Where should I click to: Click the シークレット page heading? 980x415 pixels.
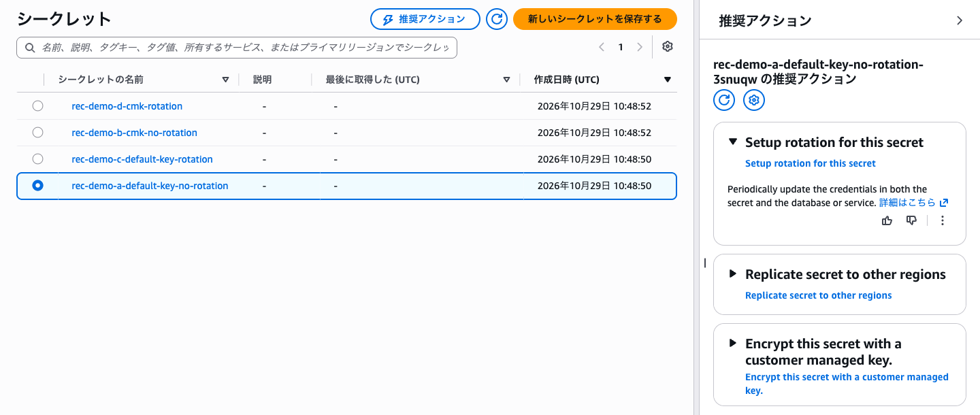[64, 19]
